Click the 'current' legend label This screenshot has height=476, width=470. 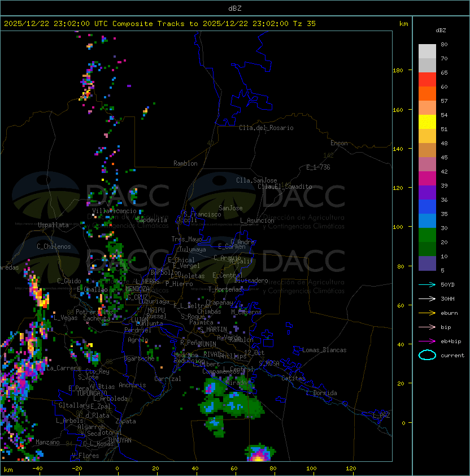pyautogui.click(x=452, y=356)
